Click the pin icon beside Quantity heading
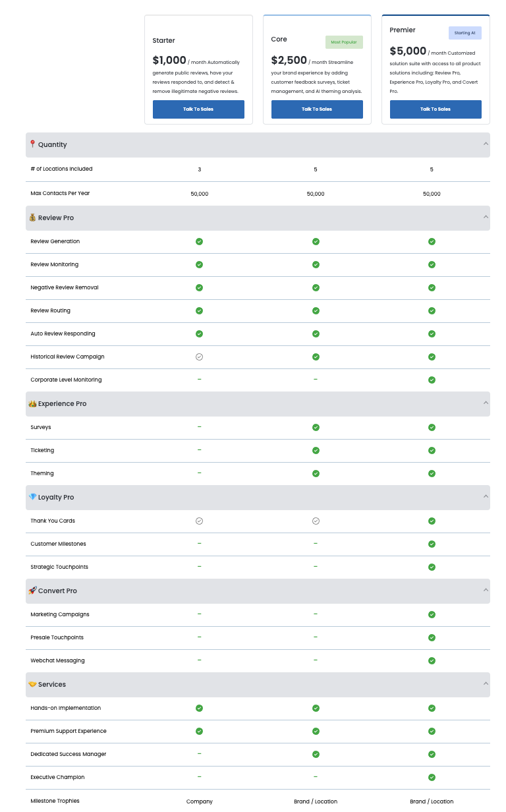506x812 pixels. pyautogui.click(x=32, y=144)
